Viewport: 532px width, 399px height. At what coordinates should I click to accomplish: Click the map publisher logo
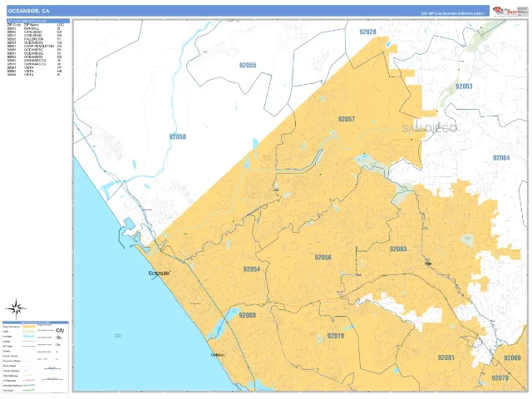pos(505,11)
